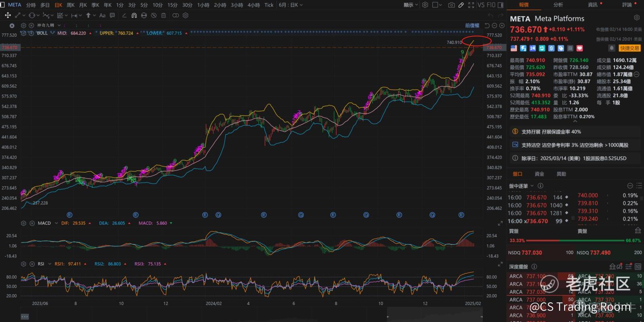Click the linked-circles icon in drawing toolbar

click(175, 15)
